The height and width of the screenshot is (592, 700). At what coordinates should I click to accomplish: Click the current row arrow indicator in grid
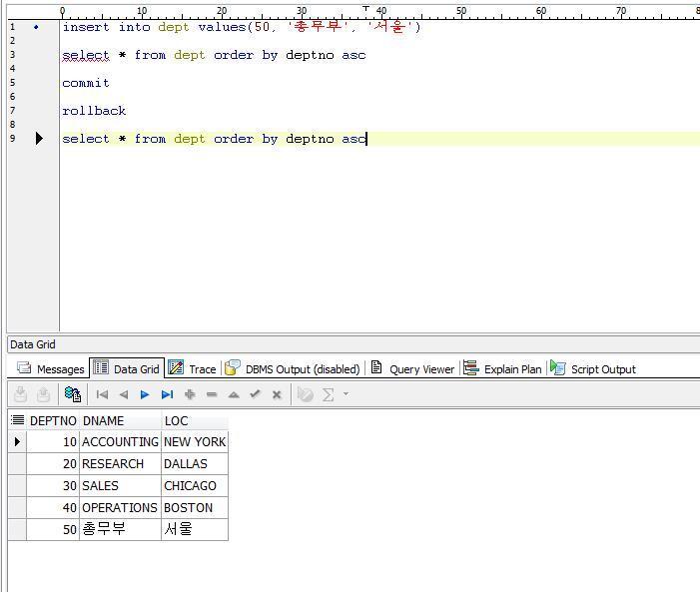[x=17, y=441]
